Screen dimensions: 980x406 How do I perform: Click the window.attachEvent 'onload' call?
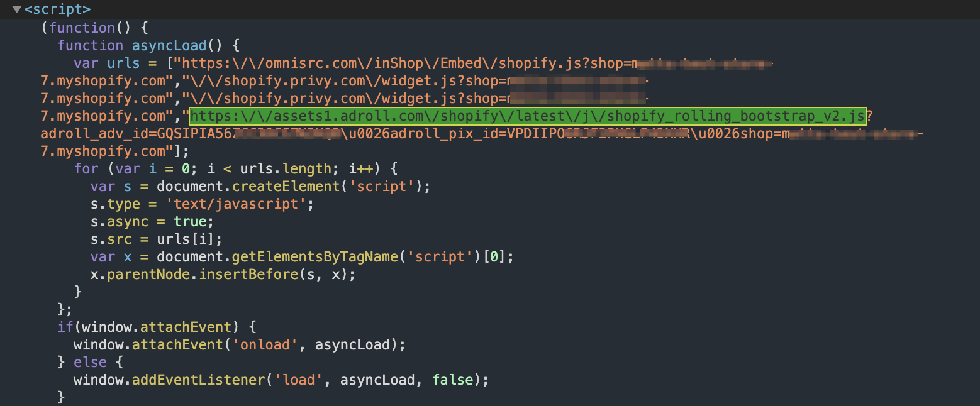tap(239, 345)
